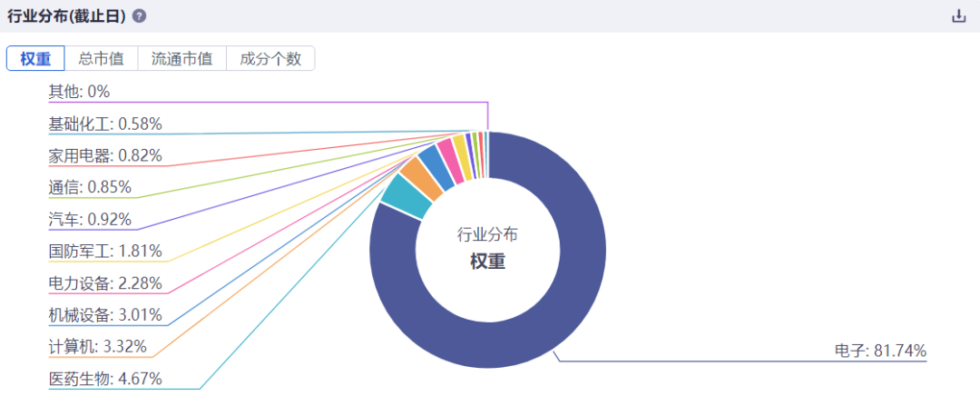
Task: Open the 流通市值 tab
Action: 181,59
